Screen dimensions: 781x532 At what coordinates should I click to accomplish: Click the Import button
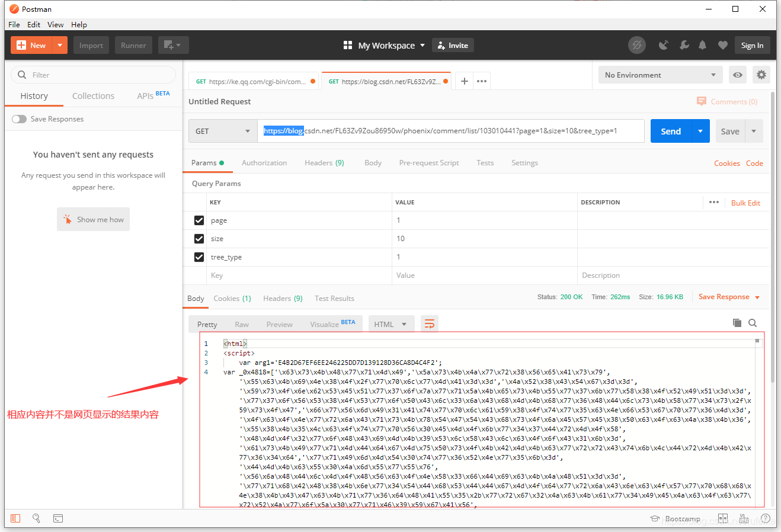pos(91,45)
